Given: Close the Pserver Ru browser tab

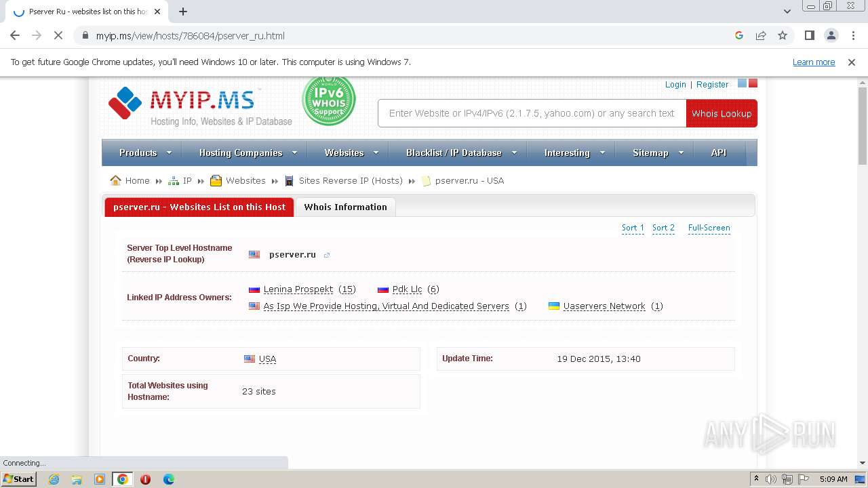Looking at the screenshot, I should 158,12.
